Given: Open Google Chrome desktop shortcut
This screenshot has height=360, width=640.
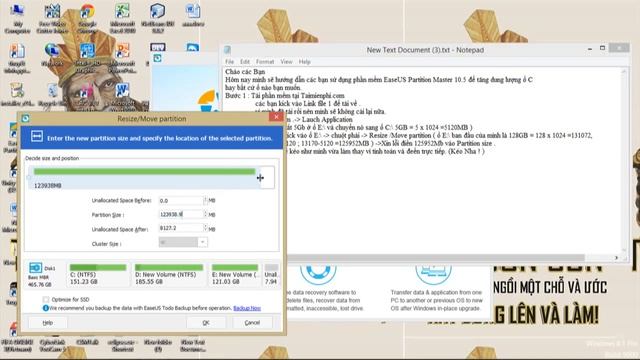Looking at the screenshot, I should 87,18.
